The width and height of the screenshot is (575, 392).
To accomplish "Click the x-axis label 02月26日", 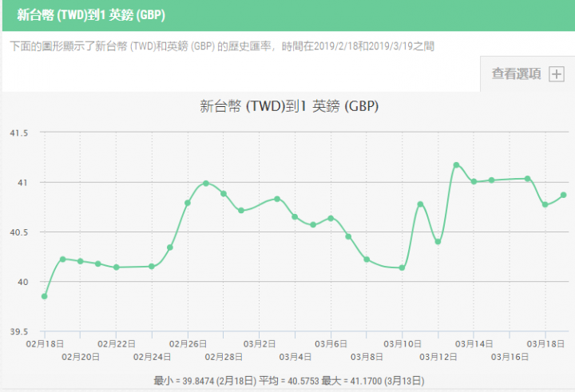I will pyautogui.click(x=188, y=344).
